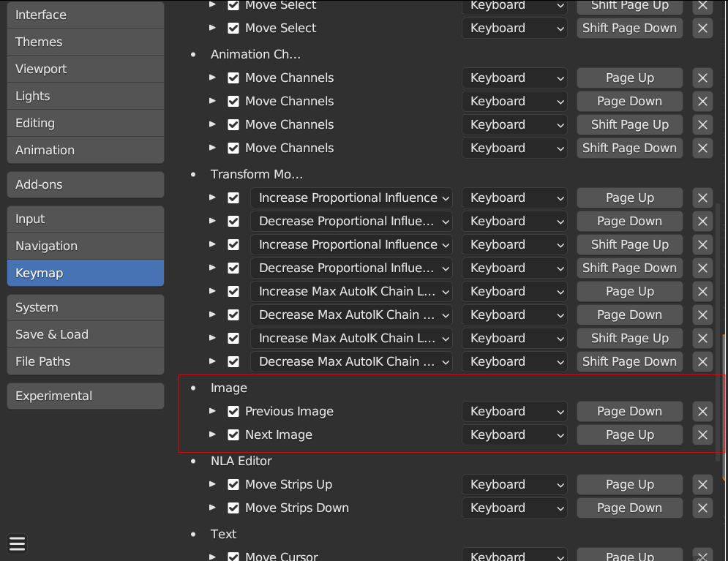This screenshot has width=728, height=561.
Task: Disable the Next Image checkbox
Action: [233, 434]
